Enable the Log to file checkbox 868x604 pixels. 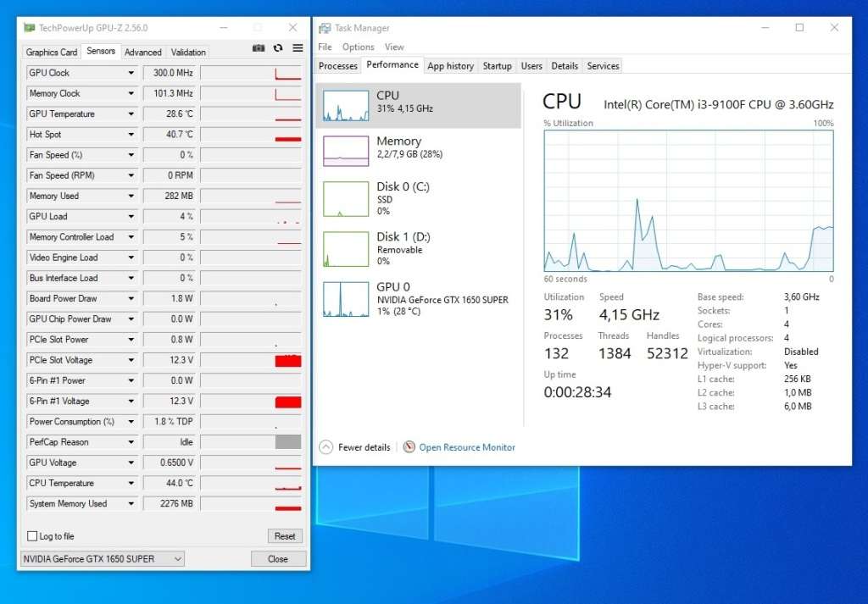(x=32, y=536)
